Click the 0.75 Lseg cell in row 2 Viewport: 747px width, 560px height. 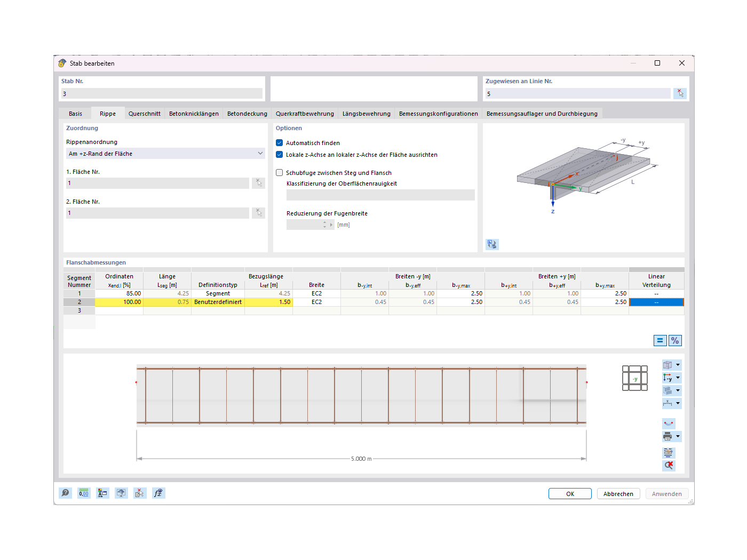[x=167, y=302]
